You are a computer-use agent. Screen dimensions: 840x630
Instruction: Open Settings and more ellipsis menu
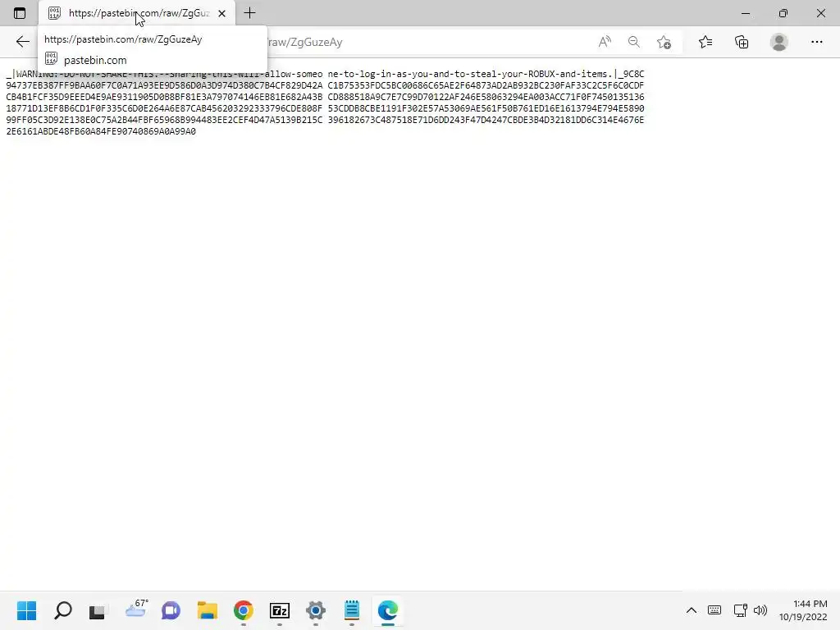[x=816, y=42]
